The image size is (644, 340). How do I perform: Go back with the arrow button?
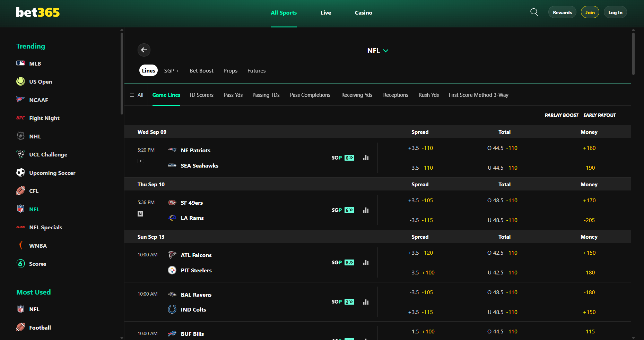tap(144, 50)
